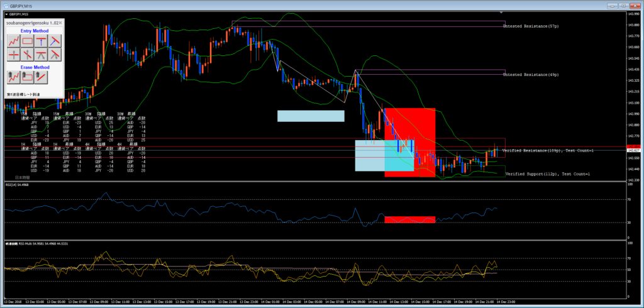Erase zigzag lines with the trash zigzag button
Viewport: 644px width, 308px height.
14,77
